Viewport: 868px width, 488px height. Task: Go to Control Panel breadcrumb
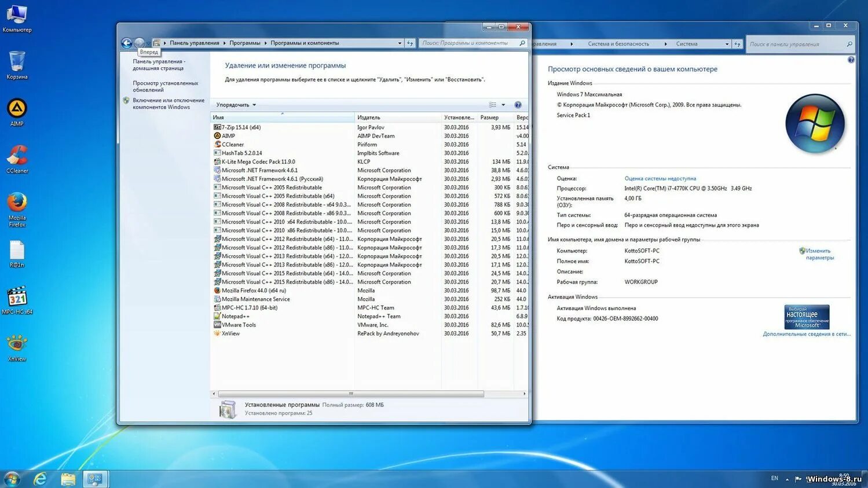[195, 43]
